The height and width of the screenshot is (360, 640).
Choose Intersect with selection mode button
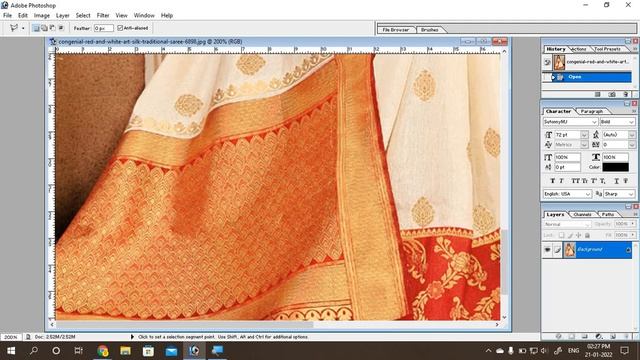click(61, 28)
